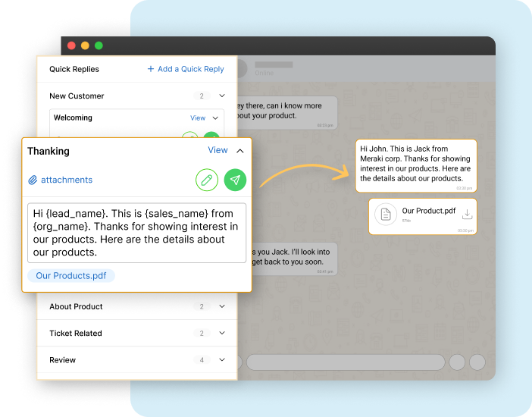532x417 pixels.
Task: Select the Our Products.pdf attachment chip
Action: (x=71, y=276)
